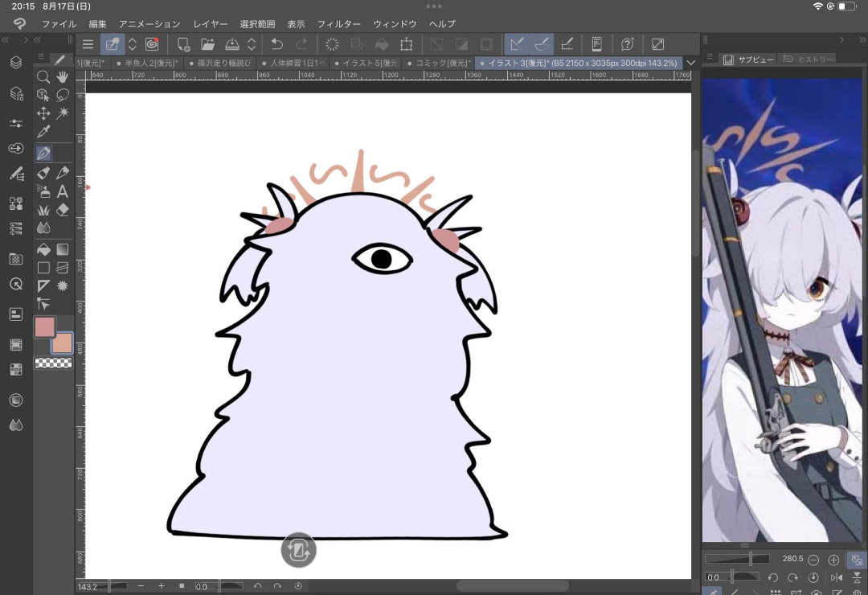Click the floating canvas rotate button
The height and width of the screenshot is (595, 868).
tap(298, 550)
